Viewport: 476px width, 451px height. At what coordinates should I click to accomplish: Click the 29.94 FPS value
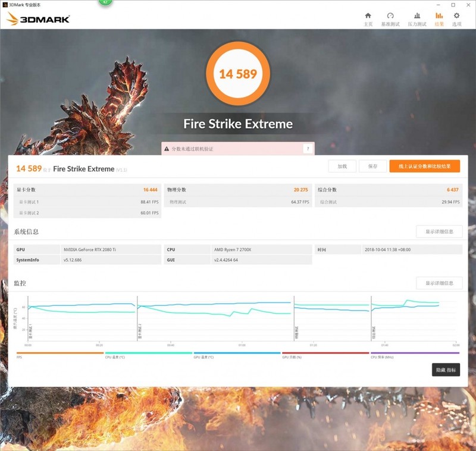[450, 202]
